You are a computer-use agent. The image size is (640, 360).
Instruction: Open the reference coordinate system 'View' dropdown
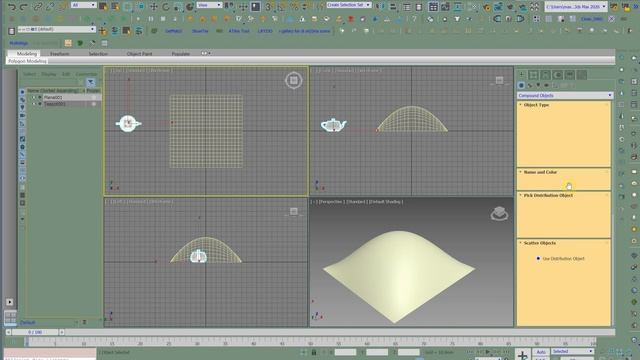[209, 5]
